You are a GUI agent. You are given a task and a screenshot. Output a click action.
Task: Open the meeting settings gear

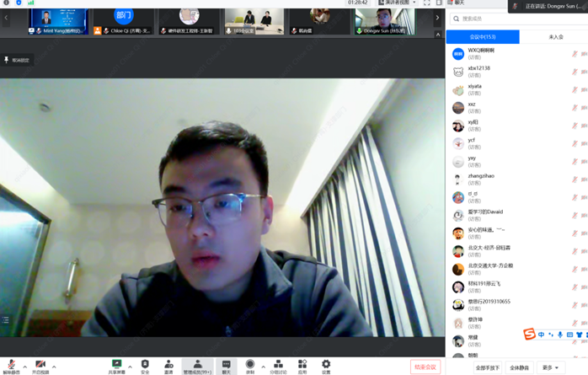click(326, 365)
